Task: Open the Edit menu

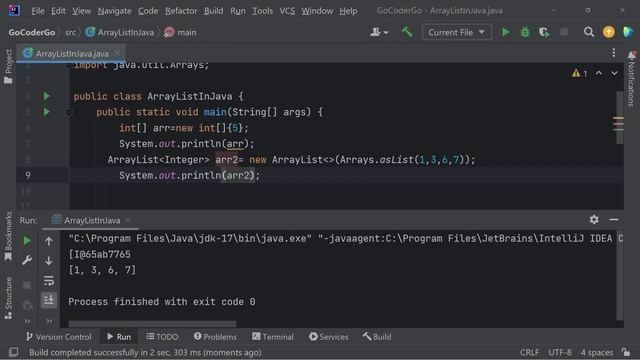Action: pos(58,11)
